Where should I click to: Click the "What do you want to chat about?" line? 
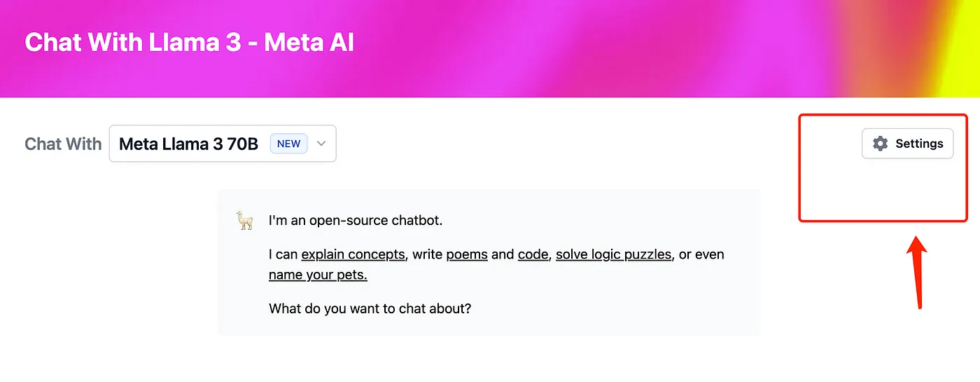click(x=370, y=308)
